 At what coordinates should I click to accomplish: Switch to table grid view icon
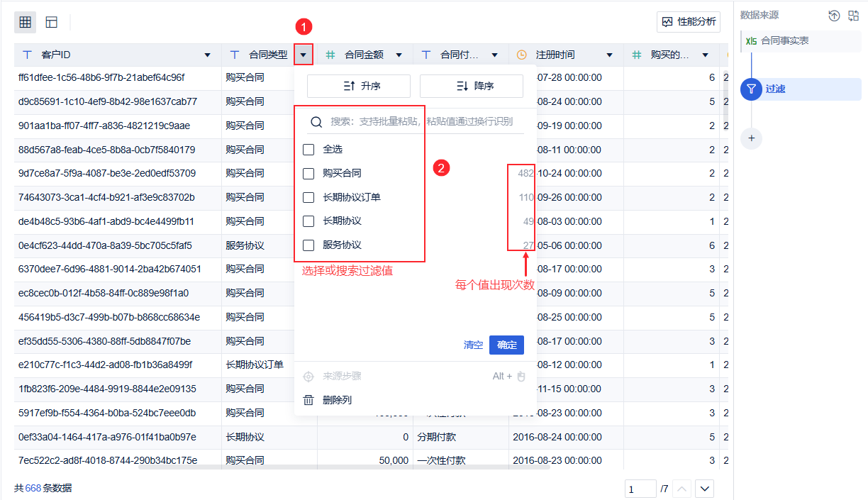[x=26, y=22]
